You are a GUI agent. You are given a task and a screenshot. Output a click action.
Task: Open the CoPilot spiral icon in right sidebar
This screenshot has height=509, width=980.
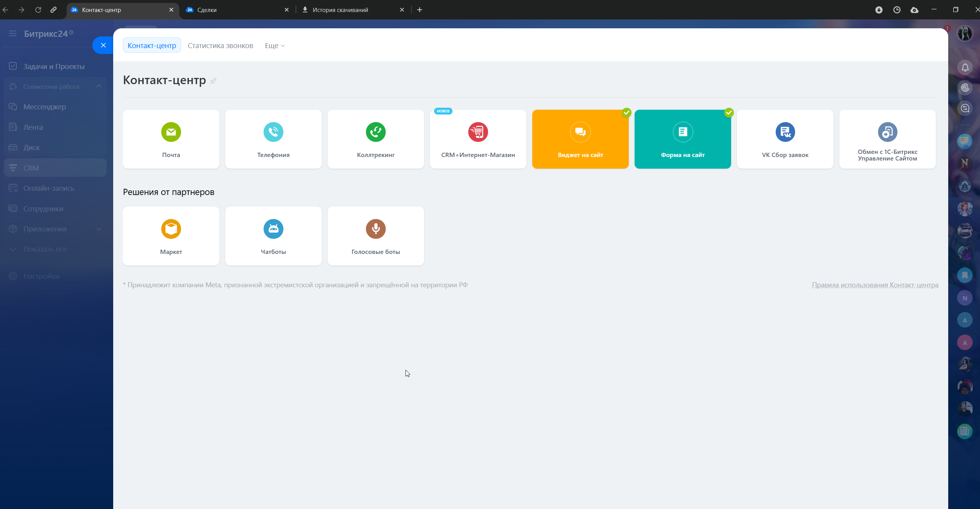pos(965,88)
